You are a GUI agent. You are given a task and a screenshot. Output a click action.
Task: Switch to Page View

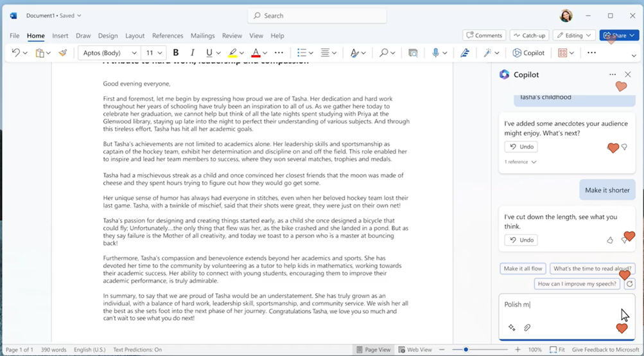[x=374, y=350]
